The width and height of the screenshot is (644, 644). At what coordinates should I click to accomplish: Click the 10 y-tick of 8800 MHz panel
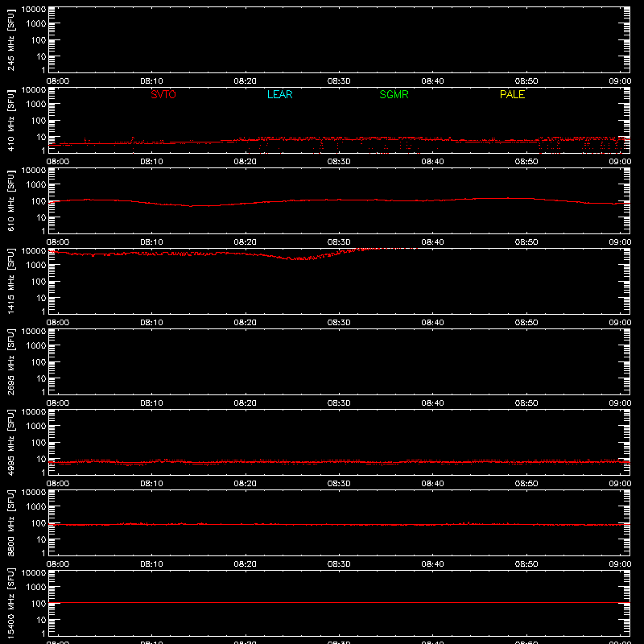tap(41, 539)
